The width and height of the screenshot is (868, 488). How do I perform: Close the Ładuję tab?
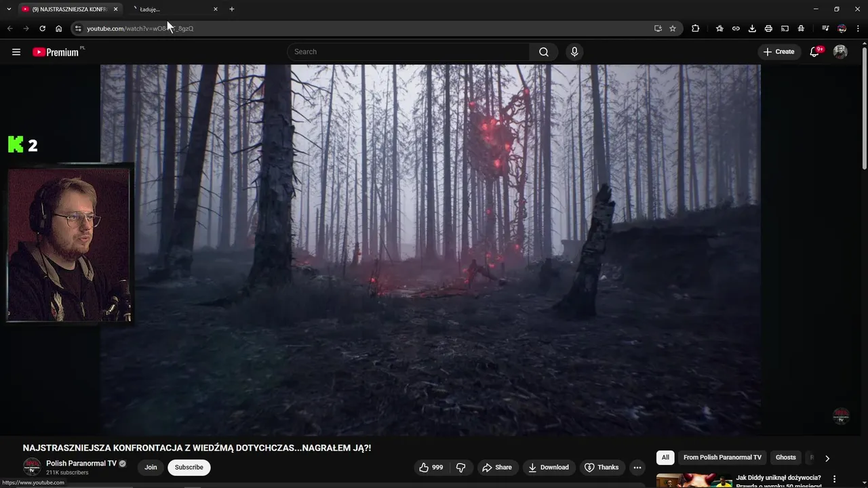pos(216,9)
